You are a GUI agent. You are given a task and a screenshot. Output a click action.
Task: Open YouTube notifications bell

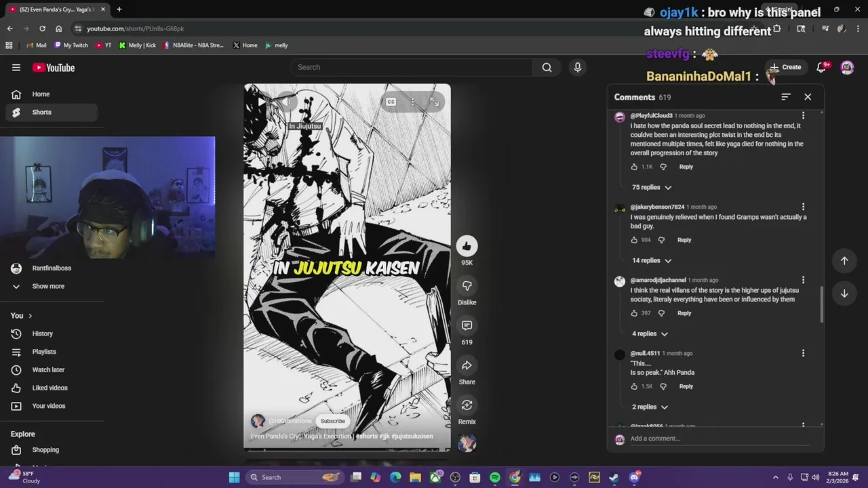pos(821,67)
